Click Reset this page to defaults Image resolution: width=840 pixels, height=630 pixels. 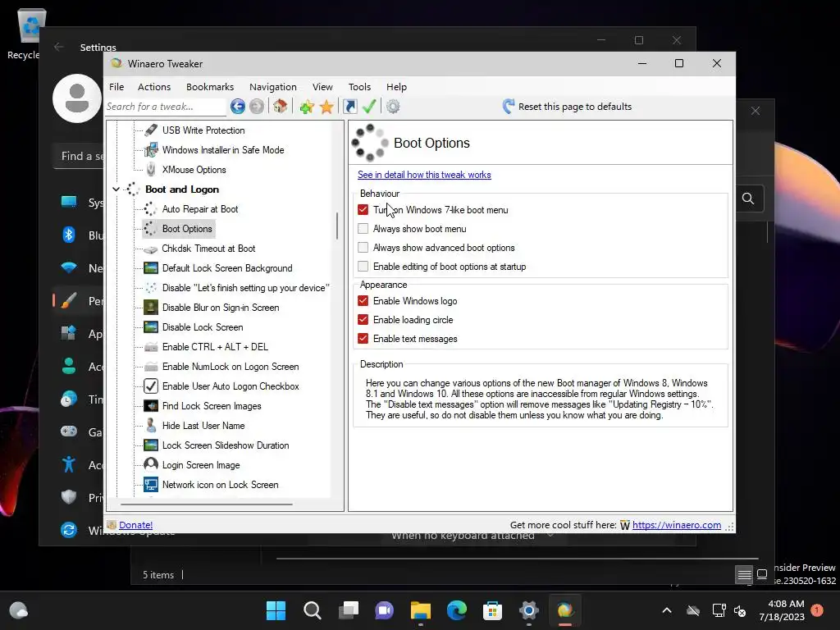(x=568, y=107)
